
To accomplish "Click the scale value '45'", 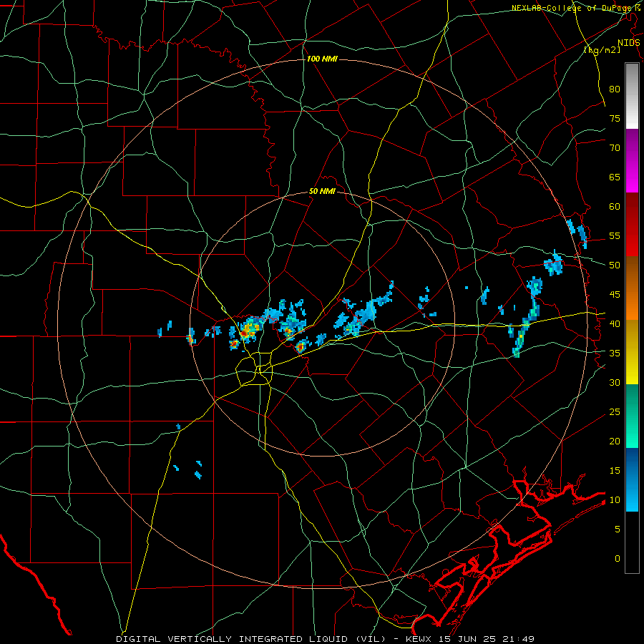I will point(615,295).
